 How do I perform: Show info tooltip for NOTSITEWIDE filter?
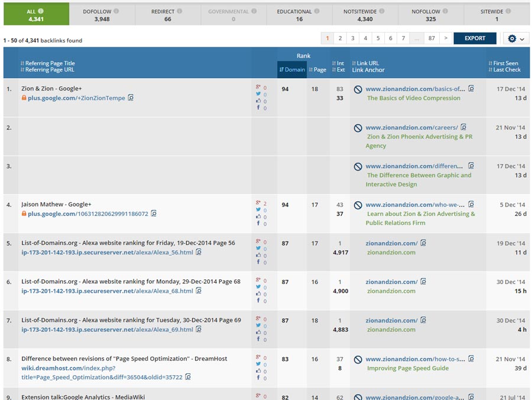click(382, 11)
